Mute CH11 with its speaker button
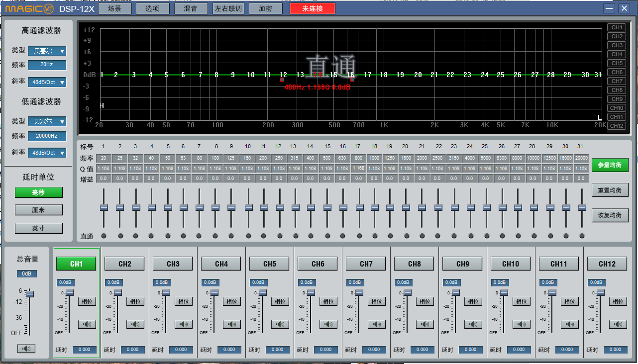Screen dimensions: 638x364 570,324
